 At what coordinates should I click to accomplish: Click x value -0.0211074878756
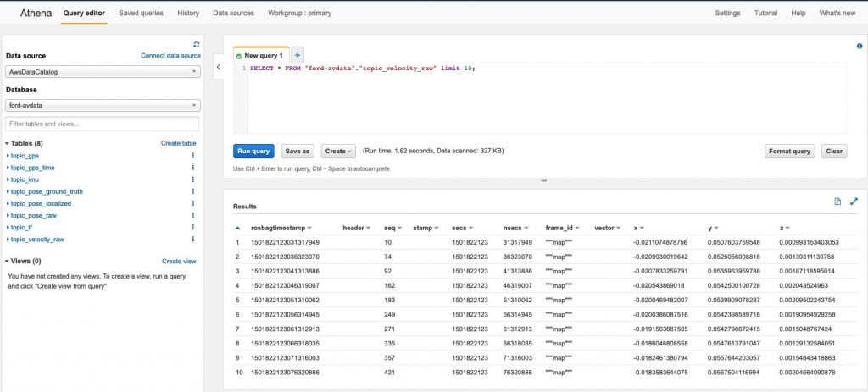point(659,242)
